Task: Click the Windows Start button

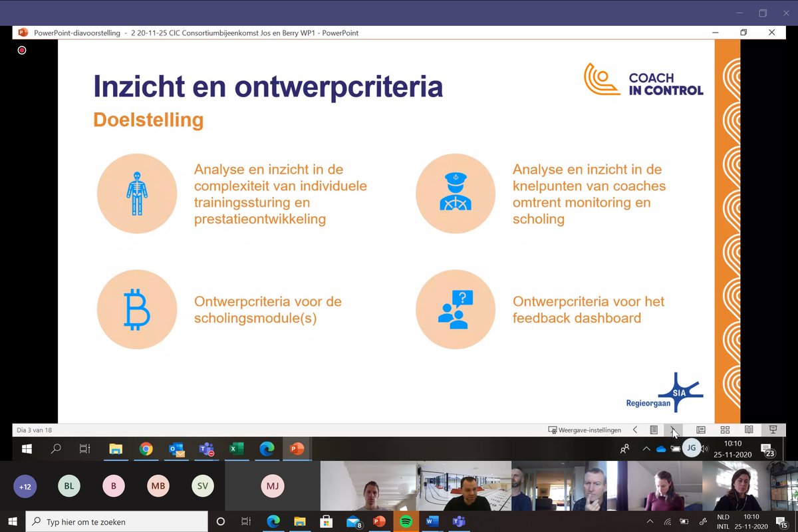Action: (x=13, y=521)
